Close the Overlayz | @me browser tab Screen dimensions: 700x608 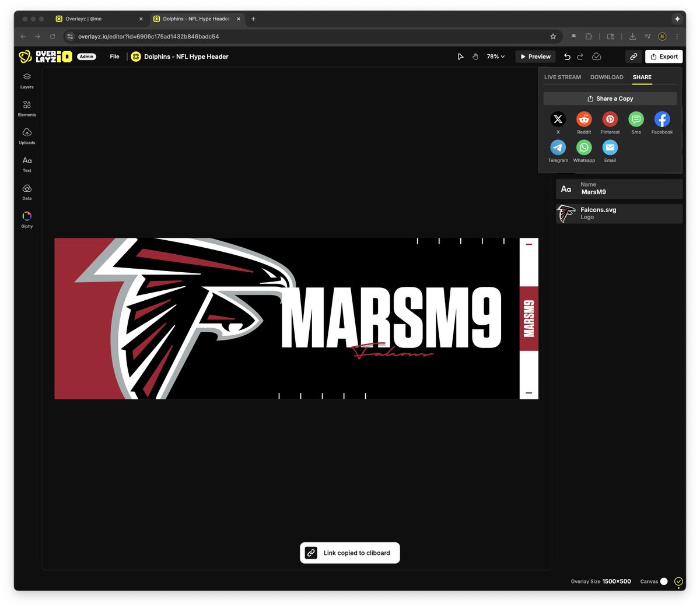coord(141,19)
